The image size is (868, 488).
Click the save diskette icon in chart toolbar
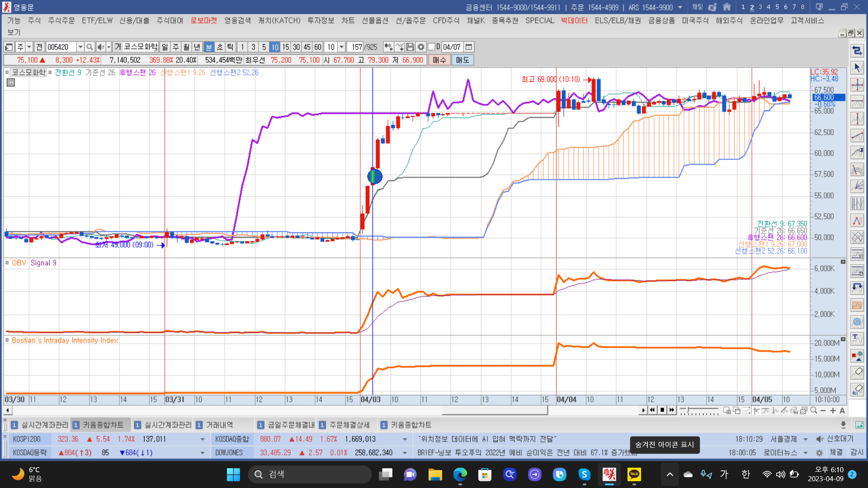pos(410,47)
